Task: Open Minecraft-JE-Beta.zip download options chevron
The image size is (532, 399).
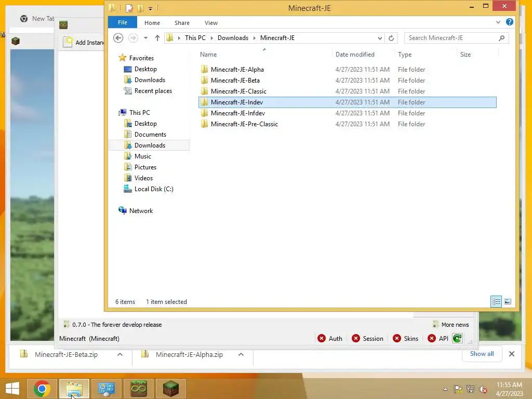Action: point(120,354)
